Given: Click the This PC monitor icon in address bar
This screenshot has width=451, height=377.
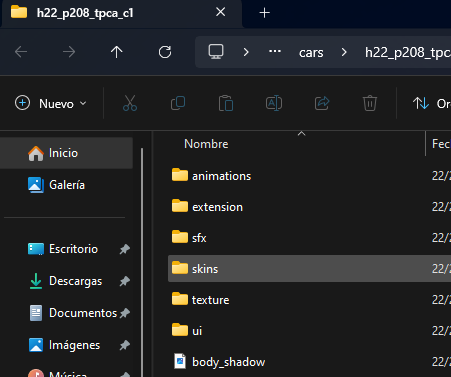Looking at the screenshot, I should pos(216,52).
